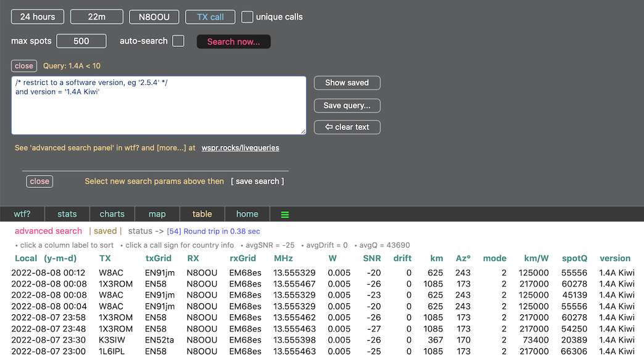Clear the query using clear text button
This screenshot has width=644, height=358.
(347, 127)
